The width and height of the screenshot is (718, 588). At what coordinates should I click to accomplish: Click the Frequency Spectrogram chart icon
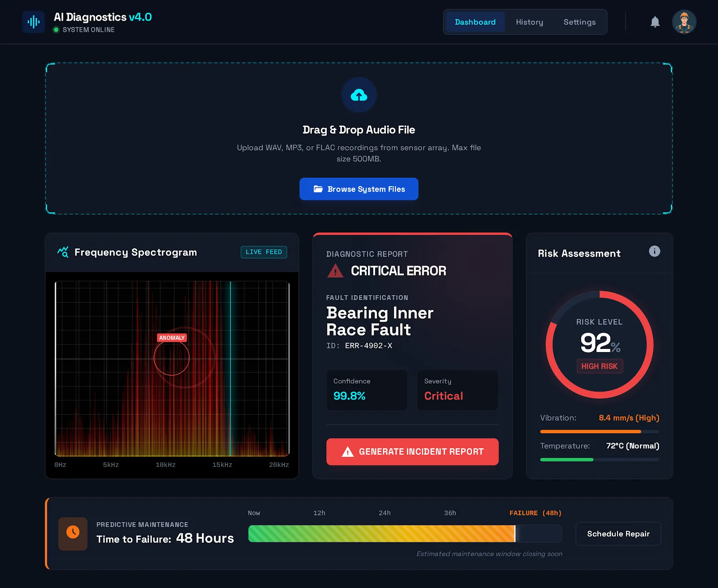coord(63,252)
